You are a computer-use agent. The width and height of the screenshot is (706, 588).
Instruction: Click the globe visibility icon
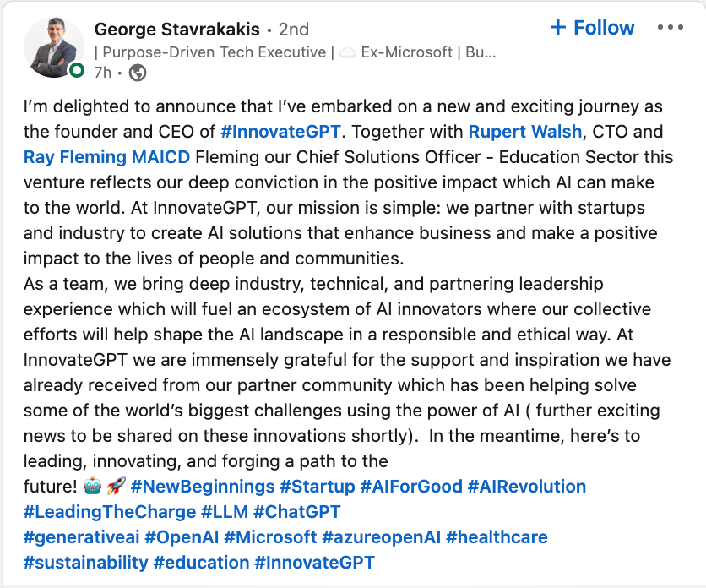pyautogui.click(x=138, y=73)
